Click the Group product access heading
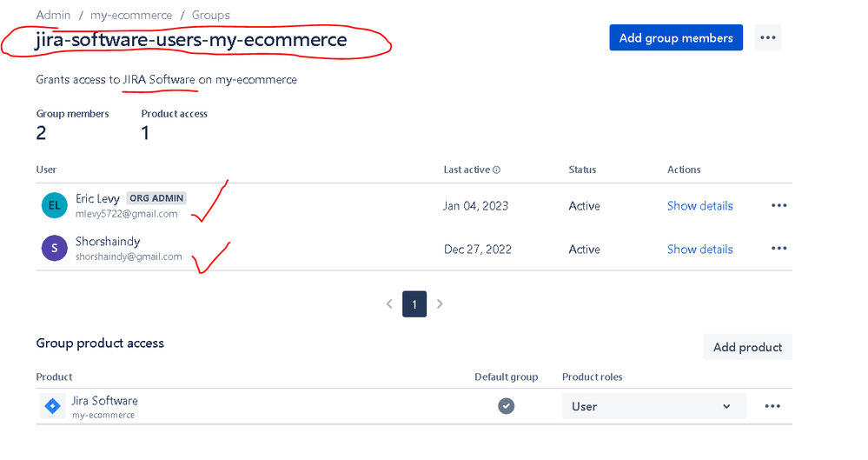The width and height of the screenshot is (868, 460). [x=100, y=343]
